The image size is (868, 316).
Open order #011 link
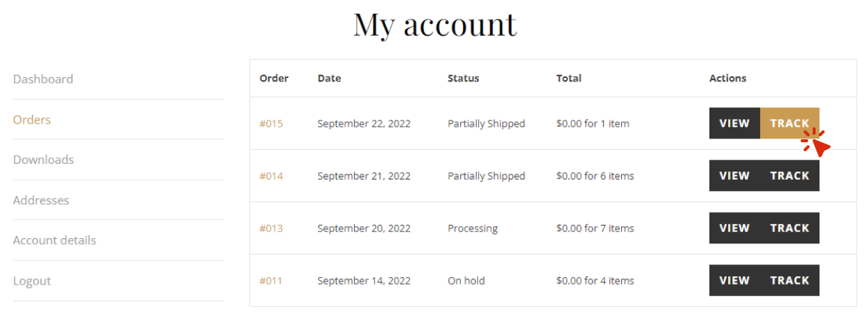coord(271,281)
